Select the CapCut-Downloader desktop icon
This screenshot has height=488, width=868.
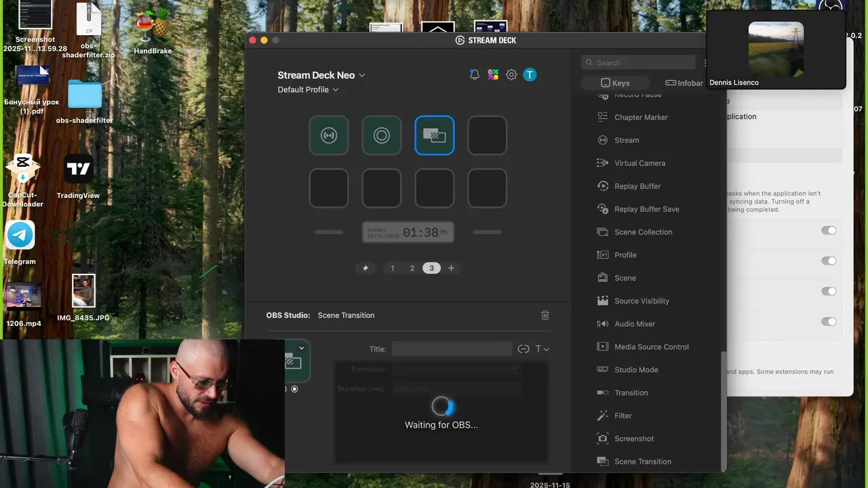point(22,180)
